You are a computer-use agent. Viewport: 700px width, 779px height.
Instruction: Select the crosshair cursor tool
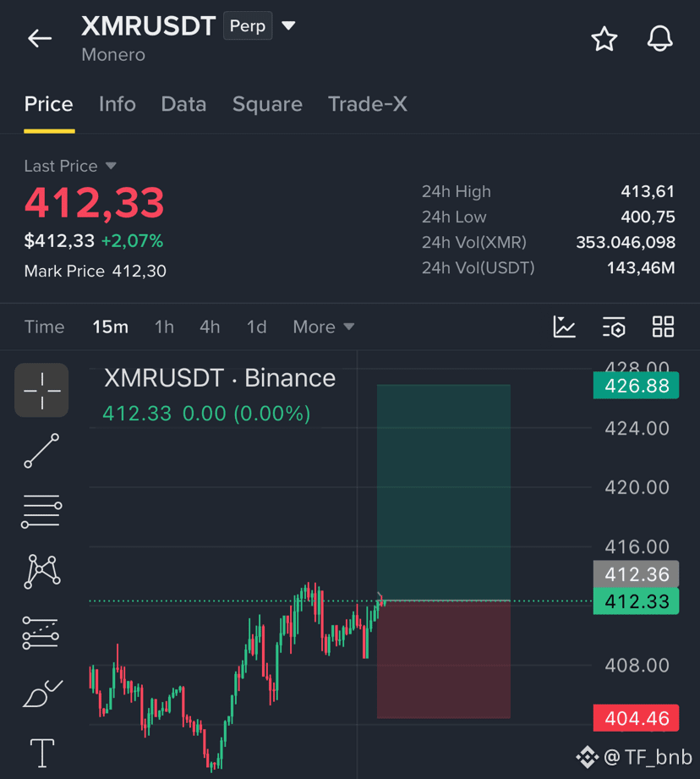tap(41, 391)
